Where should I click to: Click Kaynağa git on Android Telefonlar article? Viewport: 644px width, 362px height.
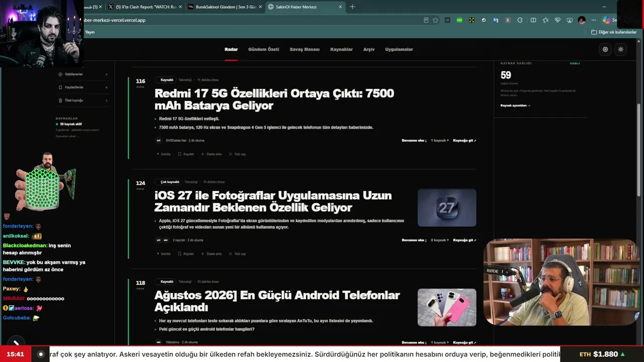pyautogui.click(x=464, y=343)
